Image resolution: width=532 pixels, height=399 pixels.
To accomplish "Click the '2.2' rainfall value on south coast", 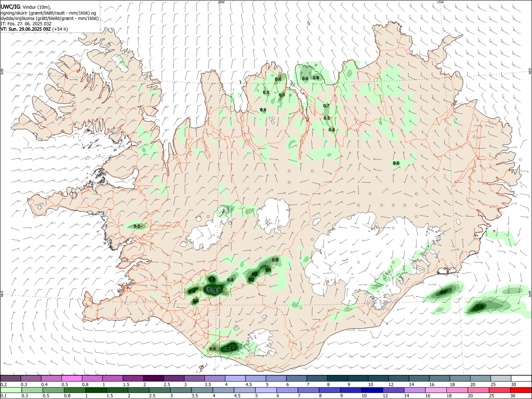I will [x=230, y=347].
